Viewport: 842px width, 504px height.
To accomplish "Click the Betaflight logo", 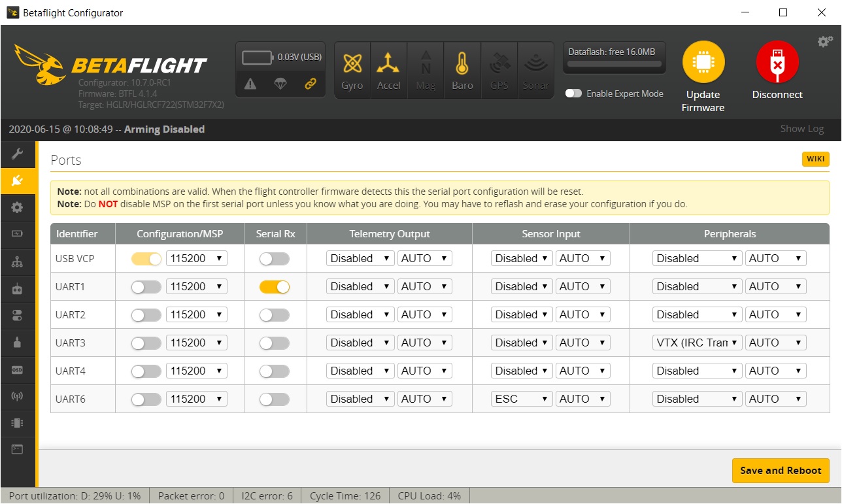I will [x=110, y=64].
